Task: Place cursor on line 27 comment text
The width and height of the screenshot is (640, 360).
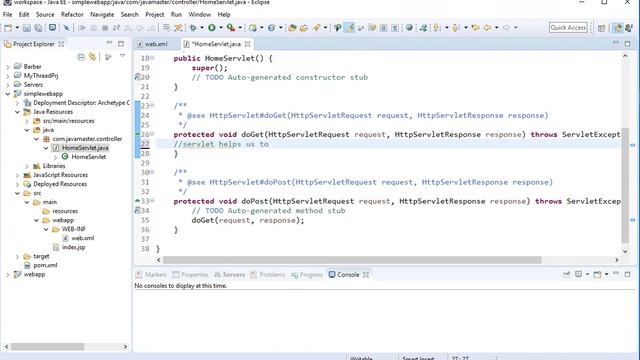Action: tap(221, 144)
